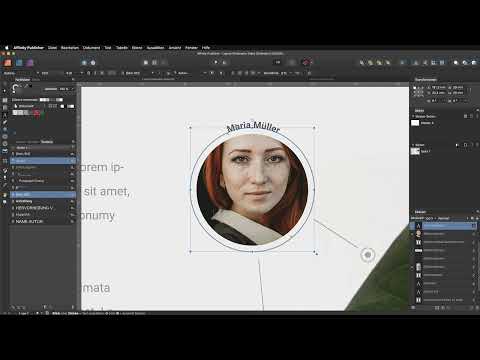Switch to the Publisher persona
Image resolution: width=480 pixels, height=360 pixels.
[8, 62]
